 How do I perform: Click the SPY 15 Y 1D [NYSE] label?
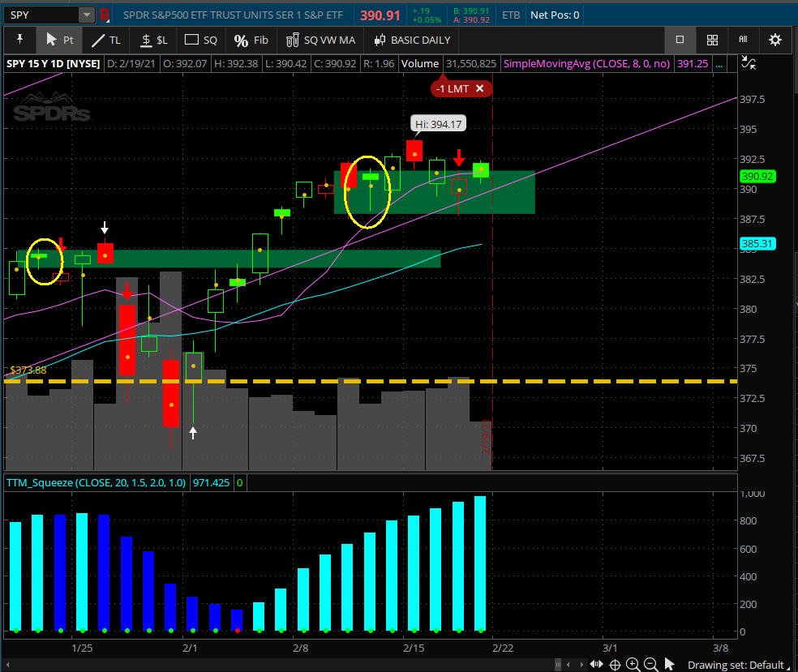click(53, 63)
